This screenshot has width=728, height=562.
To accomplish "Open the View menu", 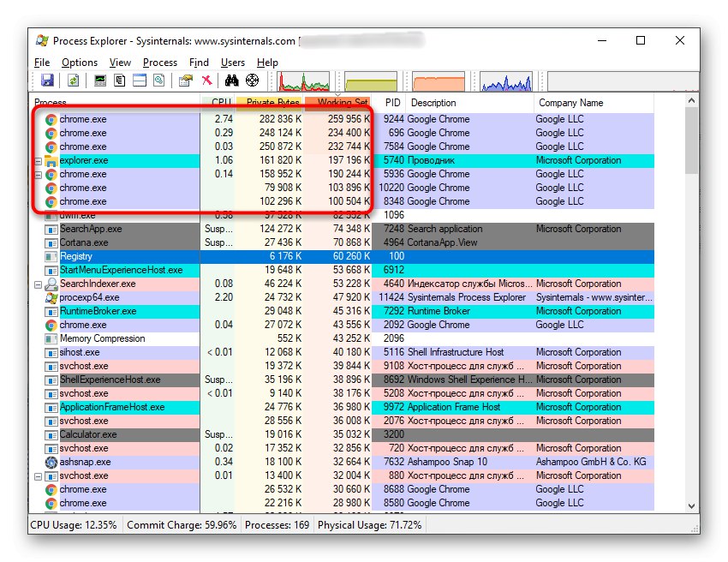I will click(120, 63).
